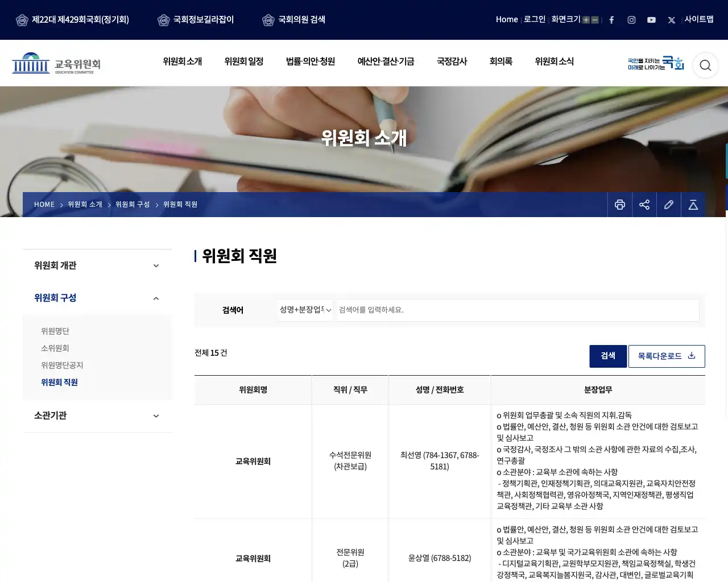This screenshot has width=728, height=582.
Task: Select 위원명단 in sidebar
Action: point(55,331)
